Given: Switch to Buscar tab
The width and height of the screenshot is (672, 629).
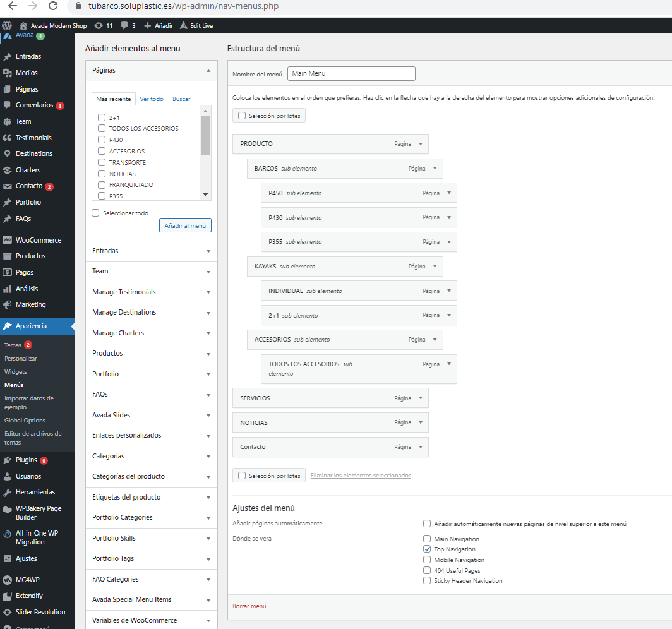Looking at the screenshot, I should tap(181, 99).
